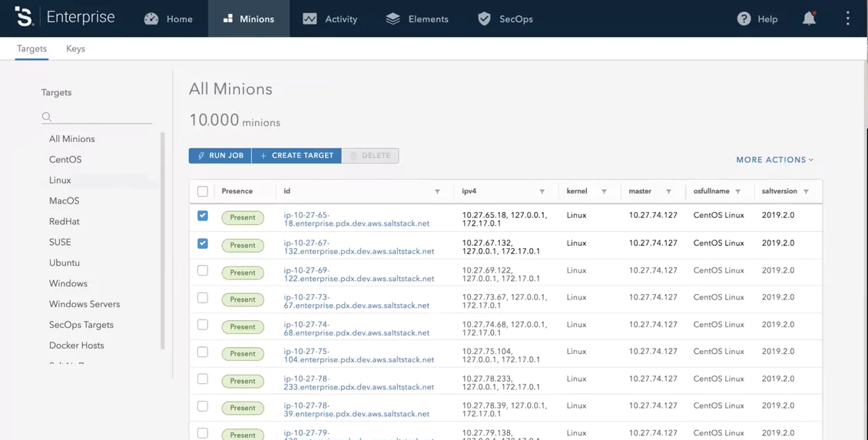Viewport: 868px width, 440px height.
Task: Filter the id column
Action: (x=437, y=191)
